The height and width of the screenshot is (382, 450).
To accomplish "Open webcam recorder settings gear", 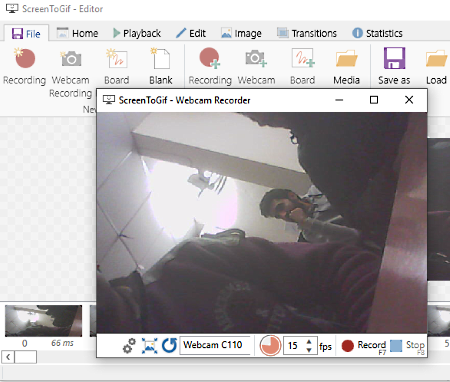I will [x=129, y=345].
